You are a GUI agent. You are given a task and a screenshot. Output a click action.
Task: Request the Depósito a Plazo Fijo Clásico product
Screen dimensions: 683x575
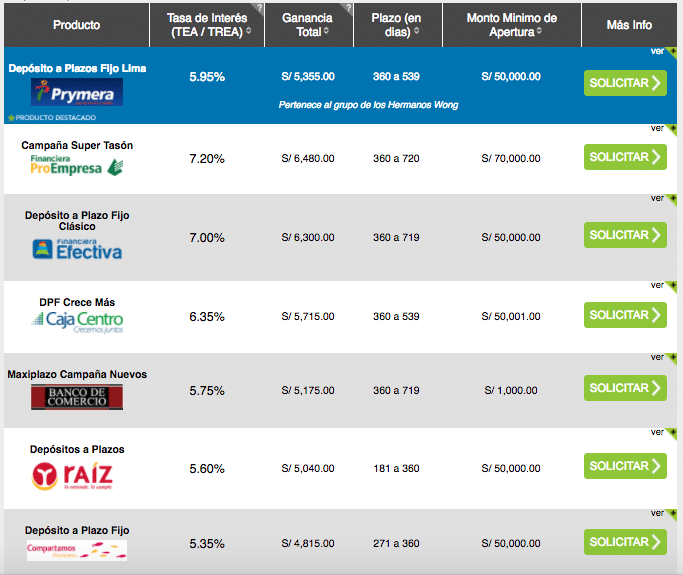(x=625, y=235)
